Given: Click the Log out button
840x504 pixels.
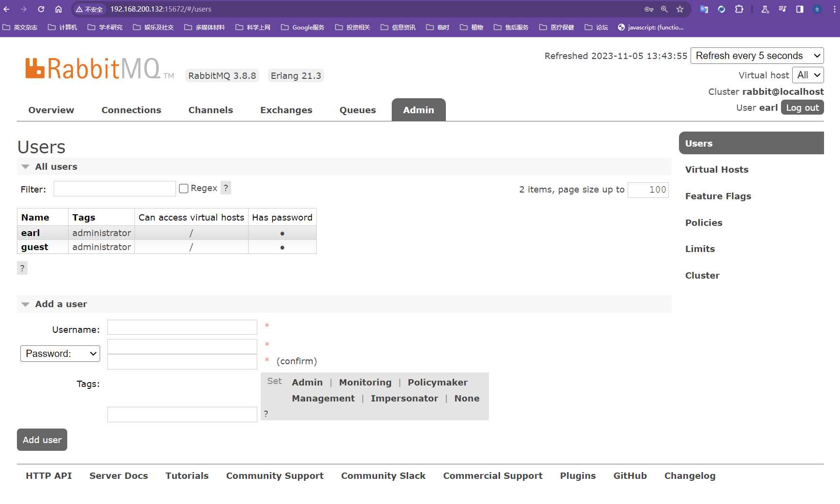Looking at the screenshot, I should [802, 108].
